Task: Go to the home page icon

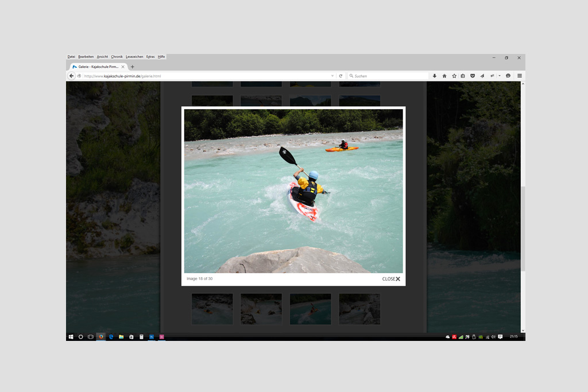Action: click(x=444, y=76)
